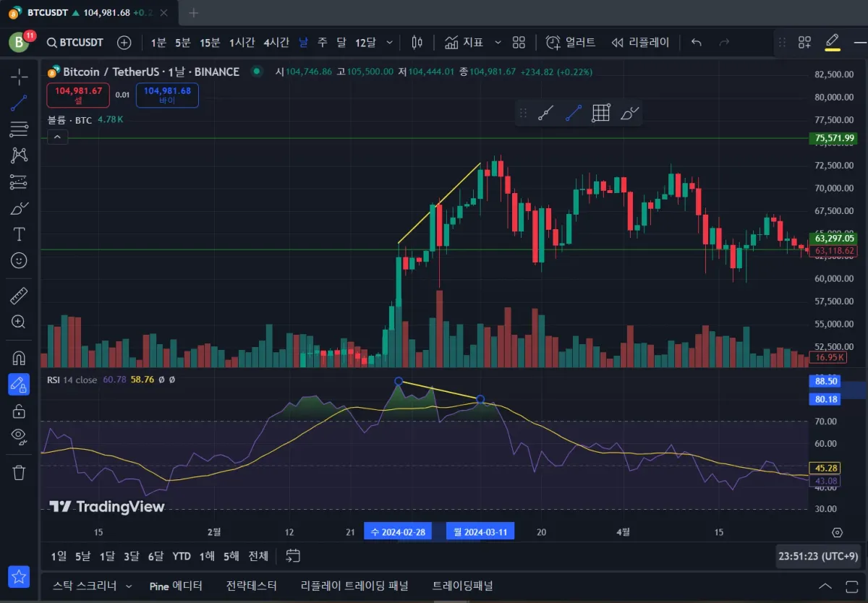Select the crosshair cursor tool
Image resolution: width=868 pixels, height=603 pixels.
[x=19, y=77]
